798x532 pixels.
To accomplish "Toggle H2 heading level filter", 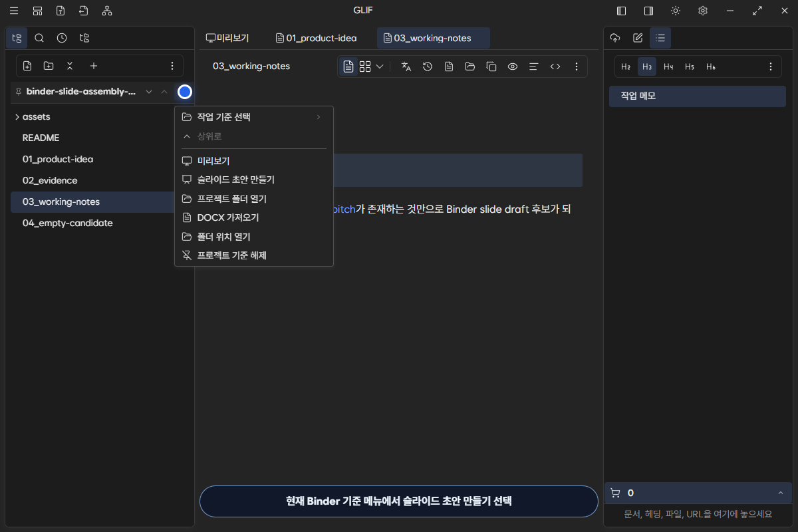I will pos(626,66).
